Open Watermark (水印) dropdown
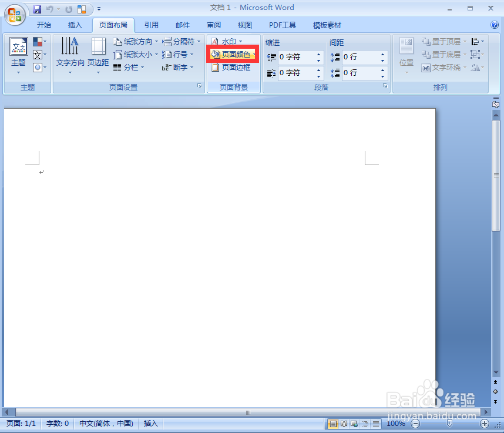This screenshot has width=504, height=433. click(227, 42)
